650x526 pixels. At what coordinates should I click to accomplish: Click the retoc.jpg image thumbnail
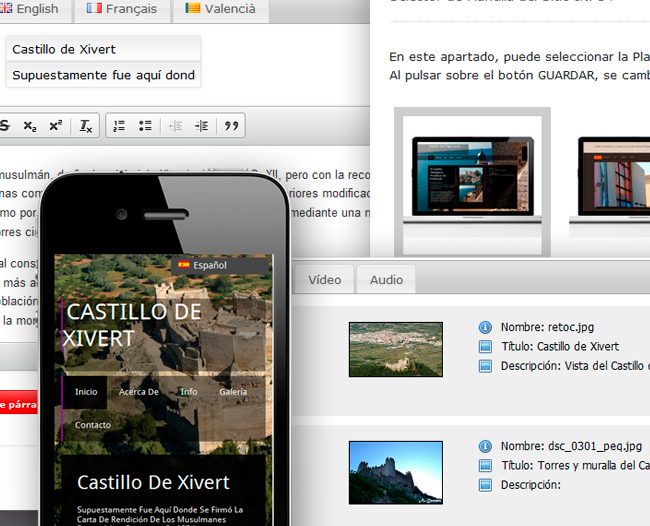[396, 349]
